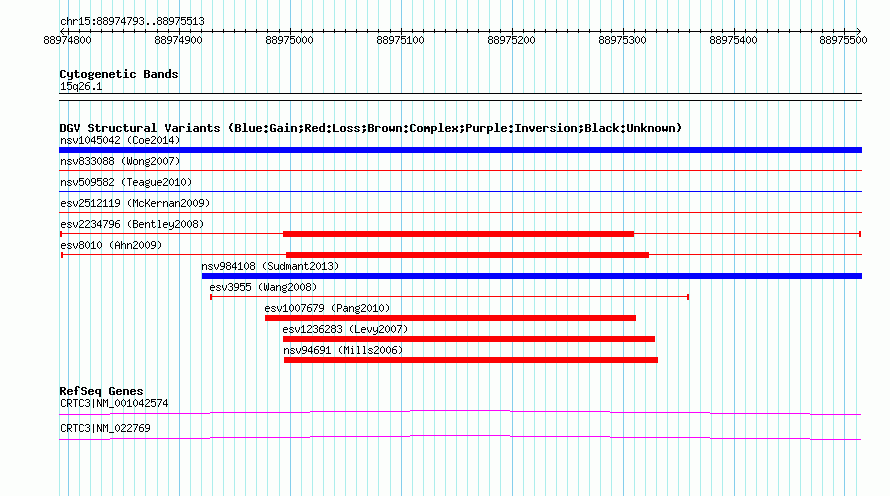The image size is (890, 496).
Task: Click ruler coordinate 88975400
Action: click(733, 40)
